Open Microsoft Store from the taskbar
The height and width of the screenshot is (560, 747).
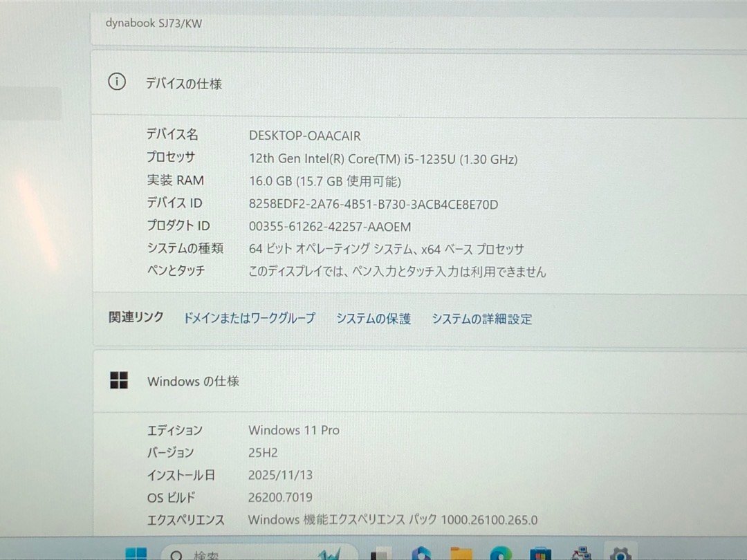click(x=539, y=554)
